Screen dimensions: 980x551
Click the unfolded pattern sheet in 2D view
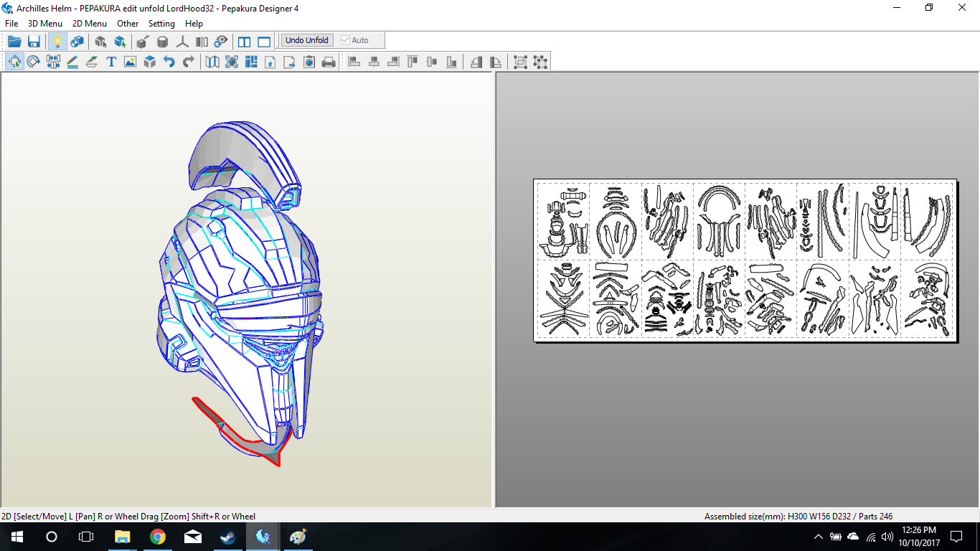[746, 260]
